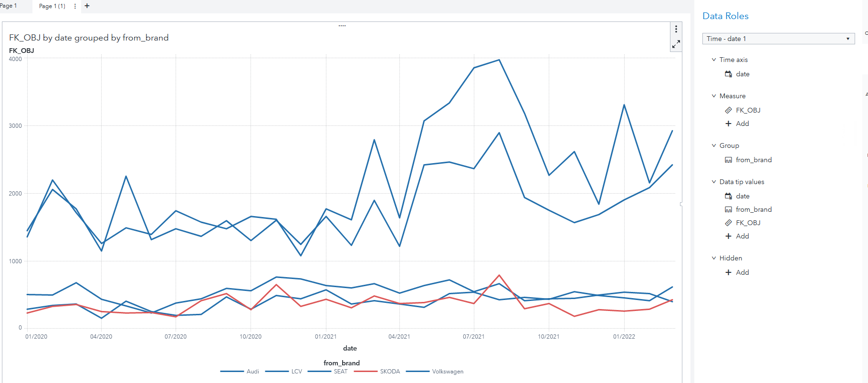Click the date icon under Time axis
This screenshot has height=383, width=868.
[x=728, y=74]
